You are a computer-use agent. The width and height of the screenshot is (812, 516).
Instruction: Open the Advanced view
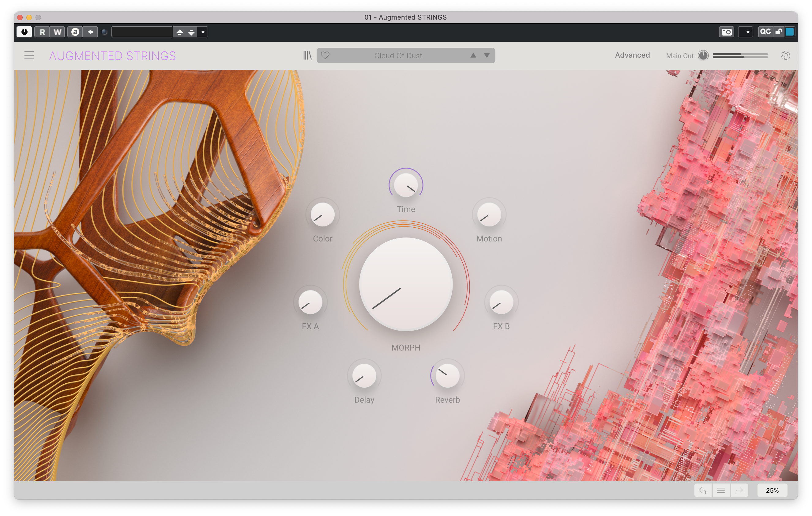pyautogui.click(x=632, y=55)
